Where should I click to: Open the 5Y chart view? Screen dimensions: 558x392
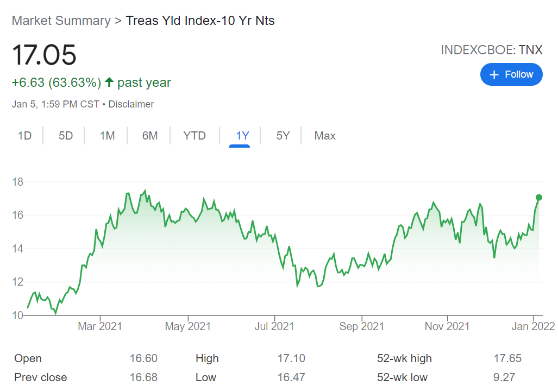click(x=283, y=136)
